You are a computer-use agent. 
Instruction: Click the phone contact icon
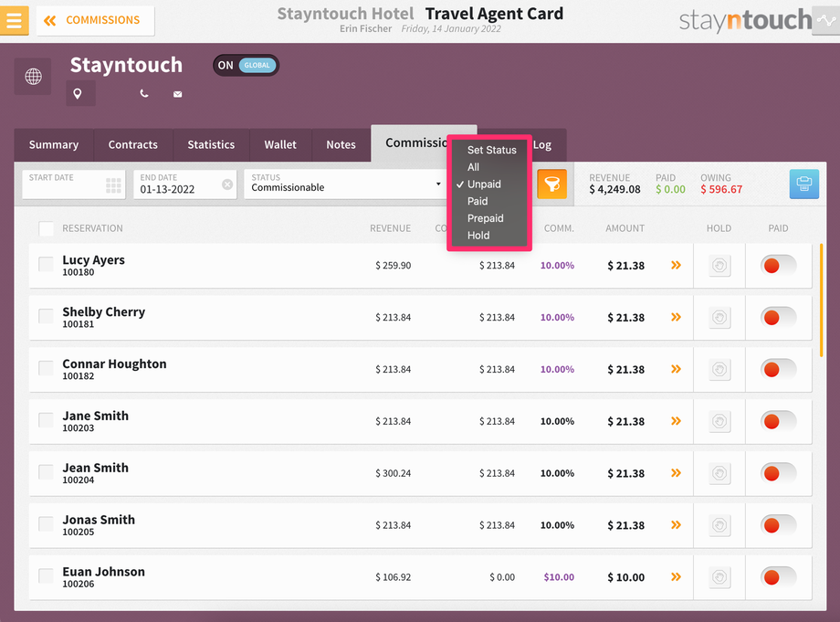[x=143, y=94]
